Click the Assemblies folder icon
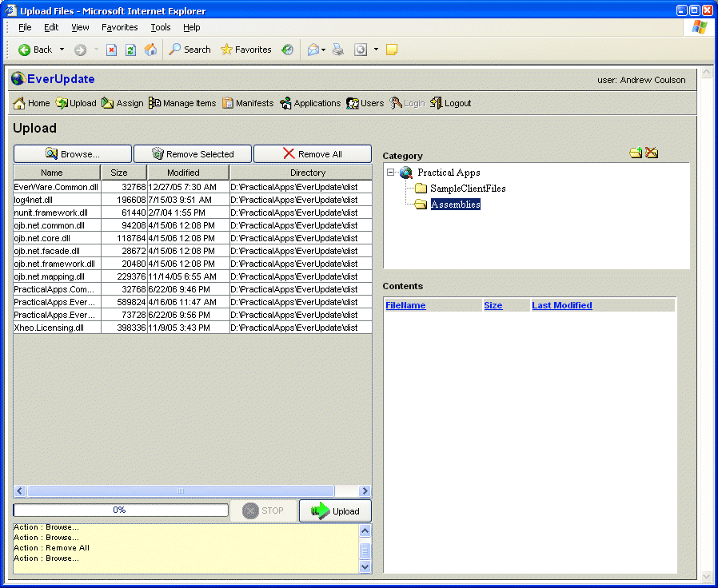Viewport: 718px width, 588px height. click(421, 205)
